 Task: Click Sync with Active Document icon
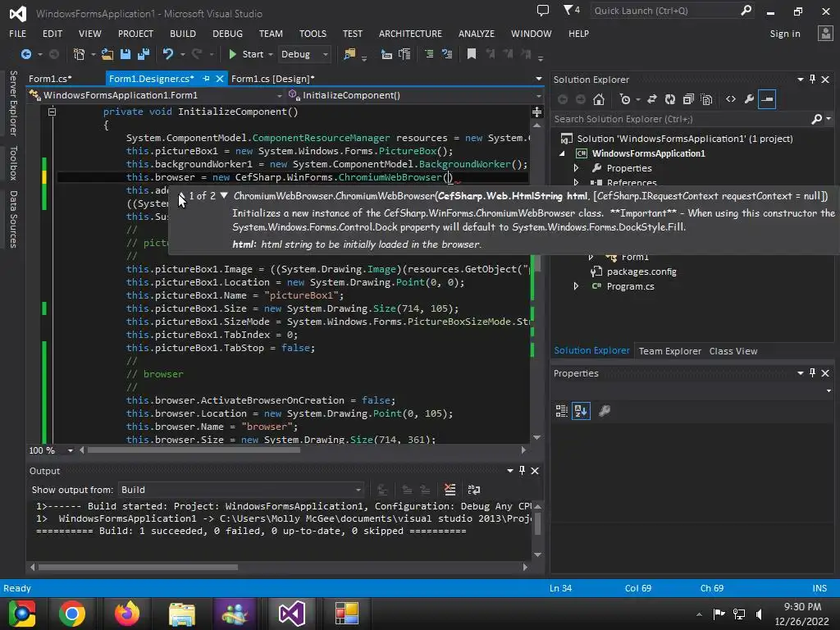click(652, 99)
